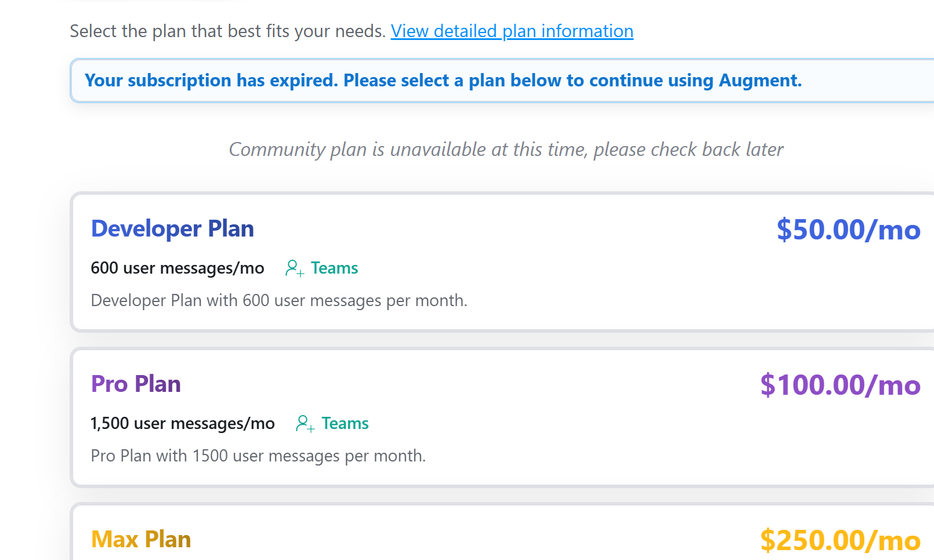The width and height of the screenshot is (934, 560).
Task: Click Community plan unavailable message
Action: tap(506, 150)
